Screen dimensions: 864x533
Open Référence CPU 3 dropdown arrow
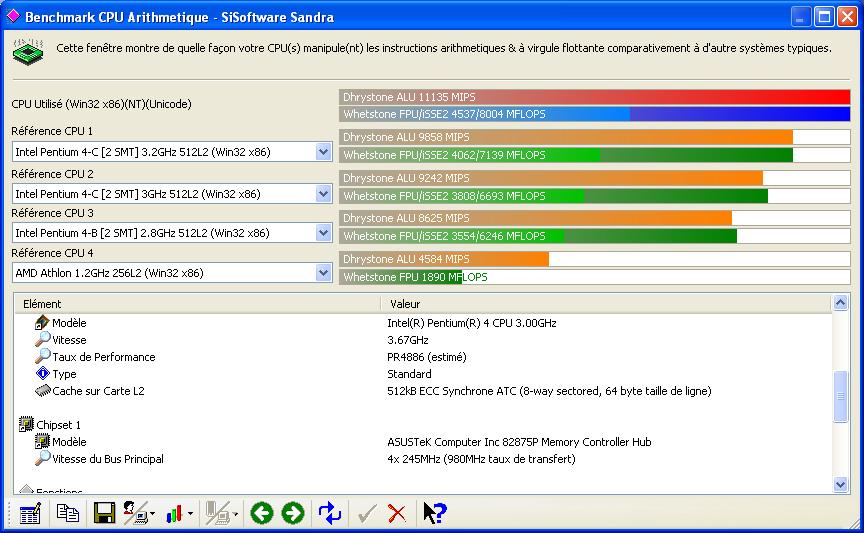point(323,233)
